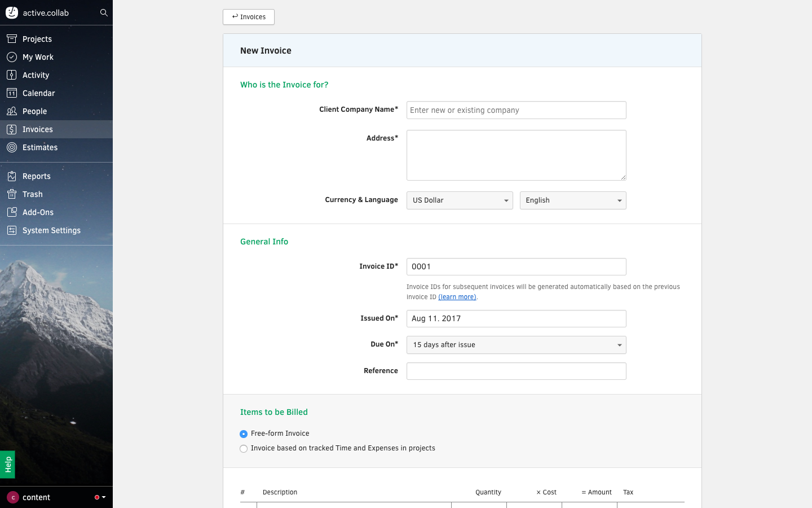Viewport: 812px width, 508px height.
Task: Click the People icon
Action: click(x=12, y=111)
